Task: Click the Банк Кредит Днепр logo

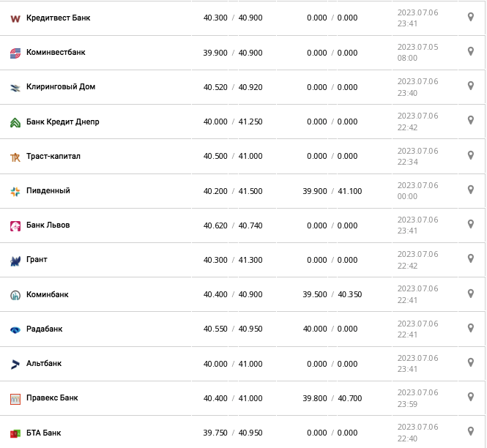Action: click(15, 122)
